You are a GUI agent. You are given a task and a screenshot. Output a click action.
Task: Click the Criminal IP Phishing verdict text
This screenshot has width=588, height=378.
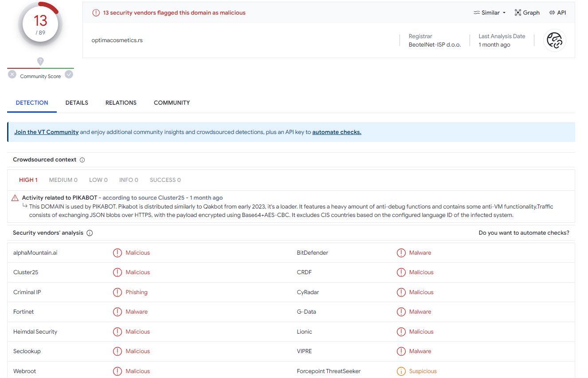137,292
